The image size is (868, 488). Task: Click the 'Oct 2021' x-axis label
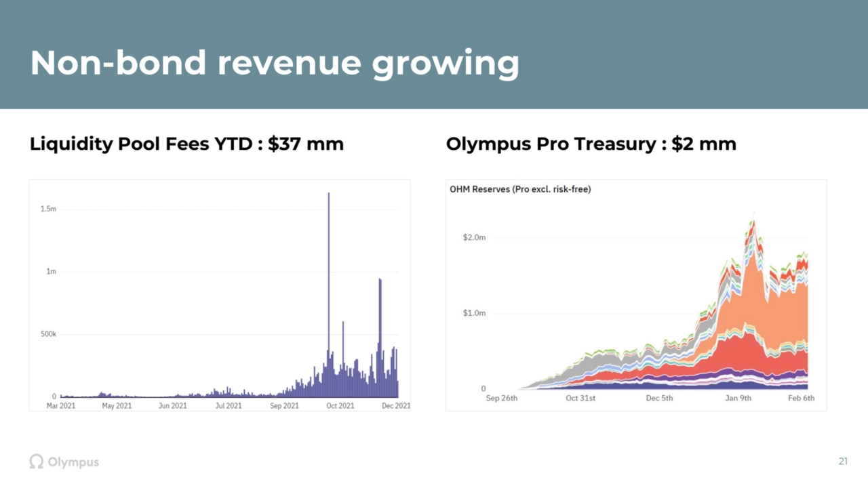340,406
